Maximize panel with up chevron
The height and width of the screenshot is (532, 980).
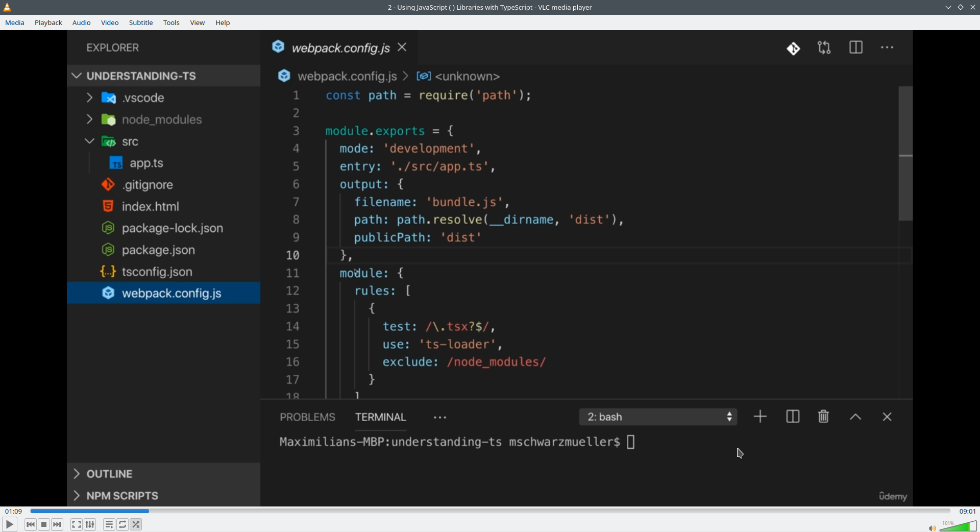[x=855, y=417]
